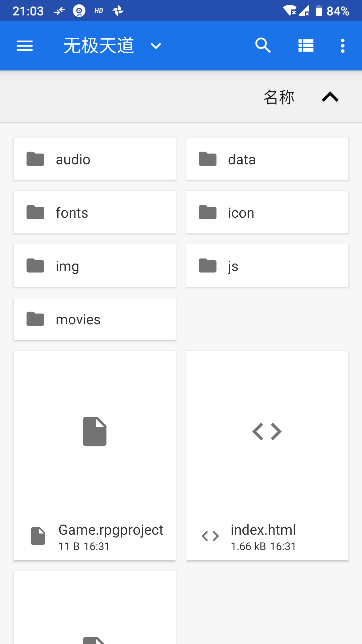The width and height of the screenshot is (362, 644).
Task: Open the audio folder
Action: pos(95,159)
